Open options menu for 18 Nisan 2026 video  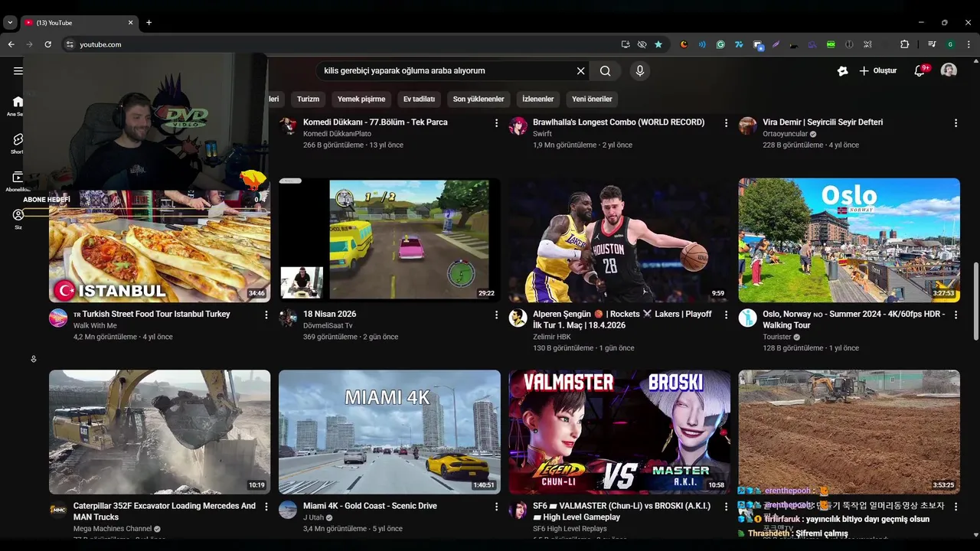496,315
